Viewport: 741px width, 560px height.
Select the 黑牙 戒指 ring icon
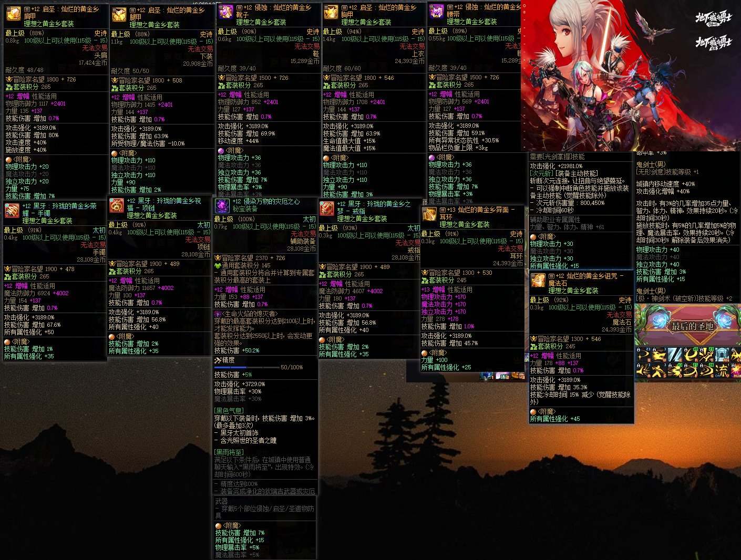[327, 208]
